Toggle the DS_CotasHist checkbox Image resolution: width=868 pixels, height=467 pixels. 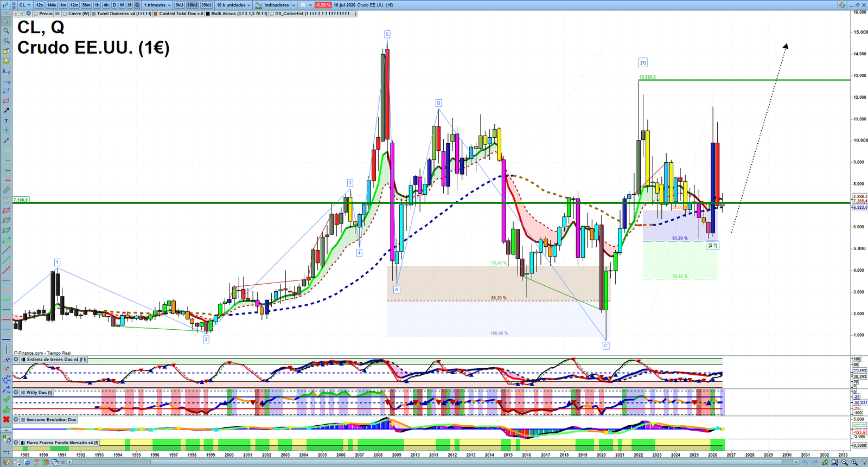(x=271, y=14)
